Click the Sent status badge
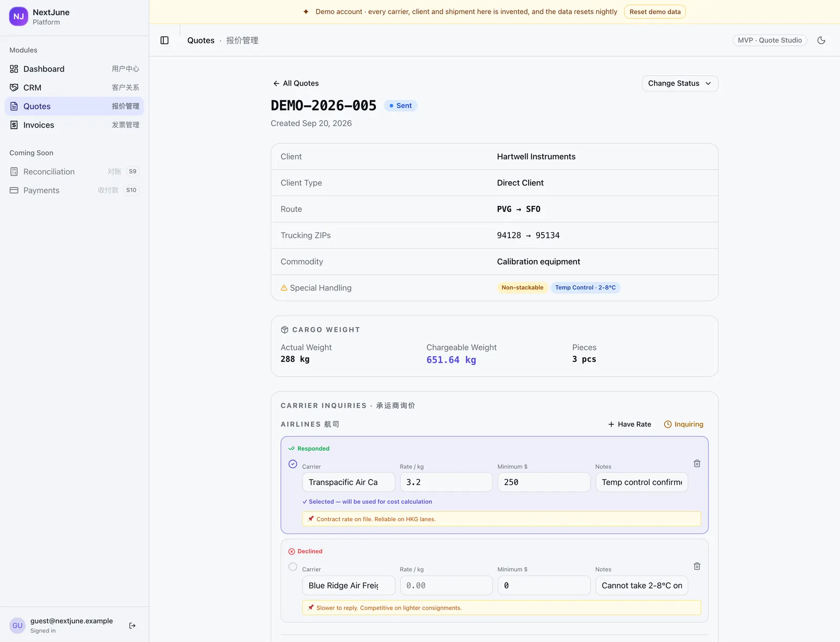 401,106
